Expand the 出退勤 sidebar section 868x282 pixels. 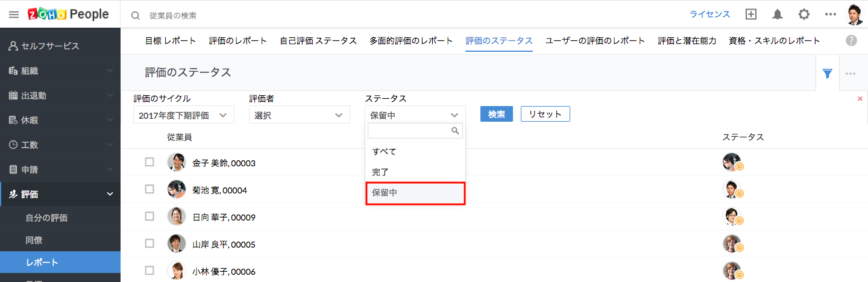[x=60, y=95]
